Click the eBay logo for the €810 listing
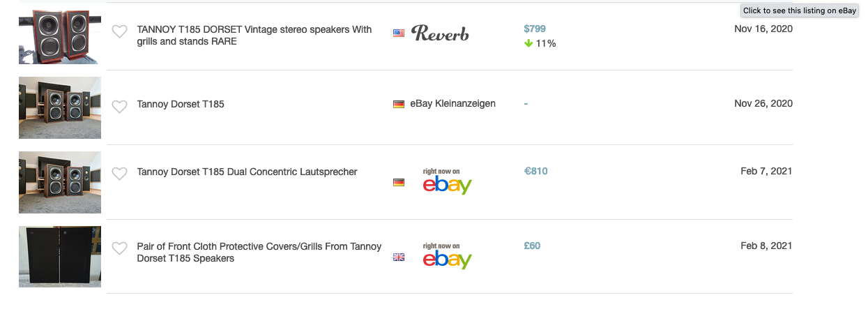This screenshot has width=868, height=323. [x=447, y=181]
